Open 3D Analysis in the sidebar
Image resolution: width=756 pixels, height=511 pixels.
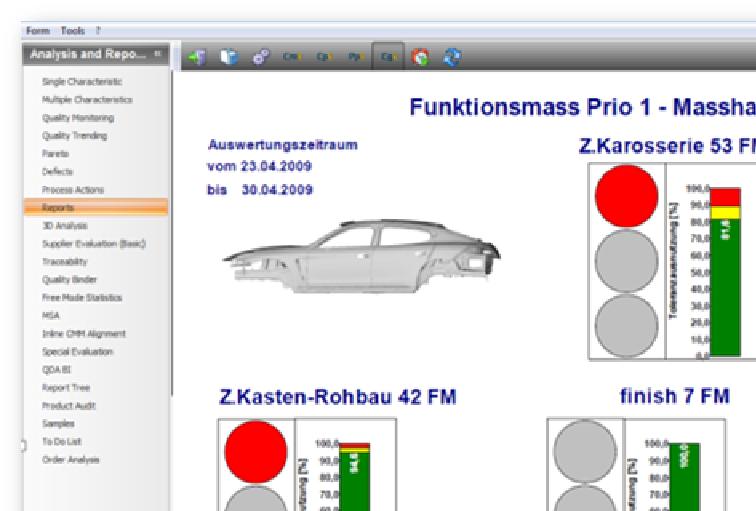pyautogui.click(x=65, y=226)
